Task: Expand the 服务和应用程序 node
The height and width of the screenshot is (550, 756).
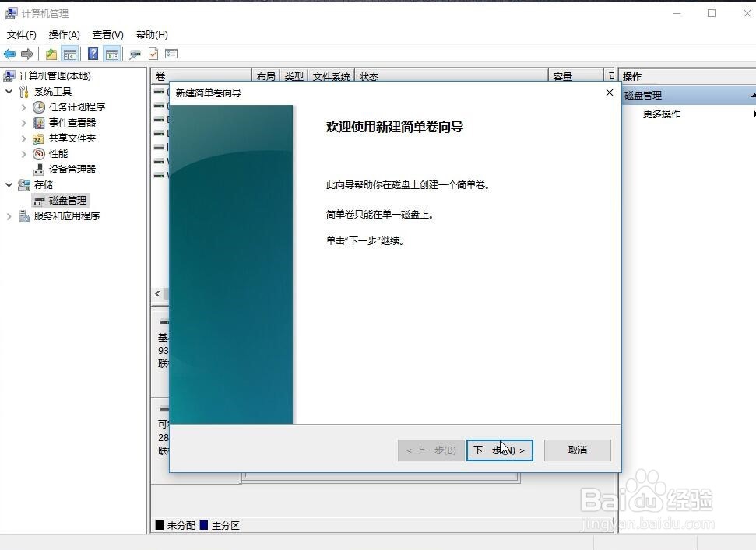Action: [9, 216]
